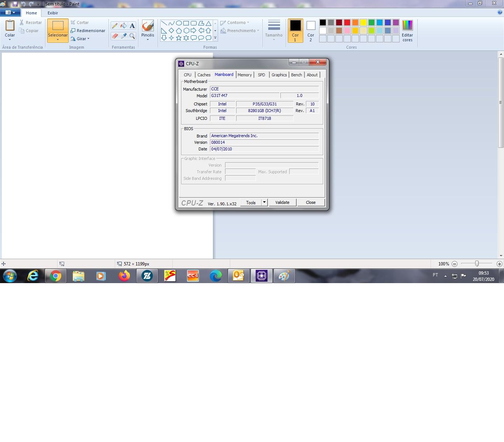504x442 pixels.
Task: Pick the line shape in Formas gallery
Action: (164, 23)
